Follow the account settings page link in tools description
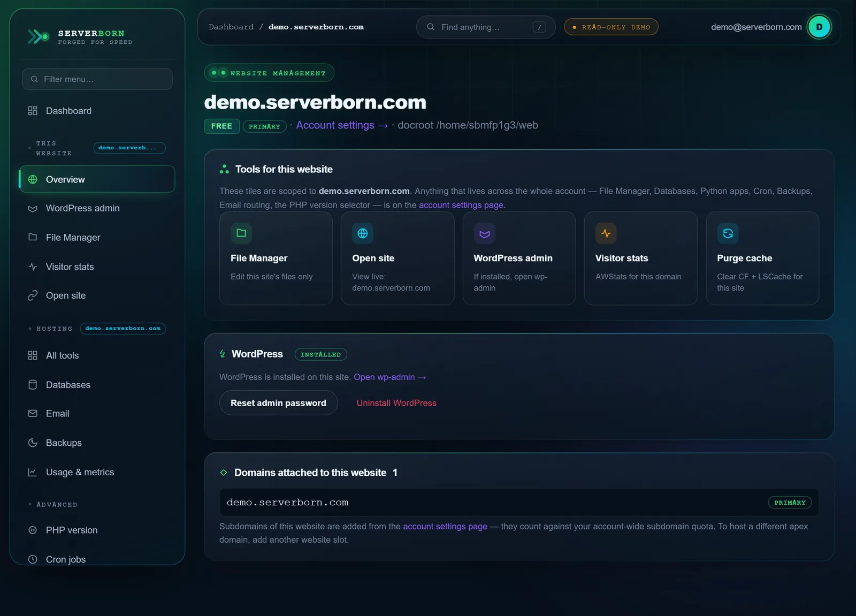Image resolution: width=856 pixels, height=616 pixels. [x=461, y=205]
